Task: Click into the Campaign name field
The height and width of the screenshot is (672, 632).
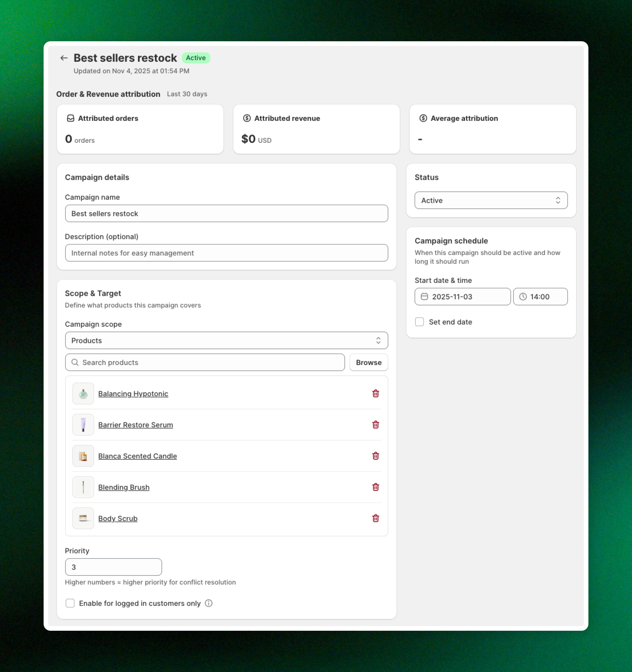Action: coord(227,213)
